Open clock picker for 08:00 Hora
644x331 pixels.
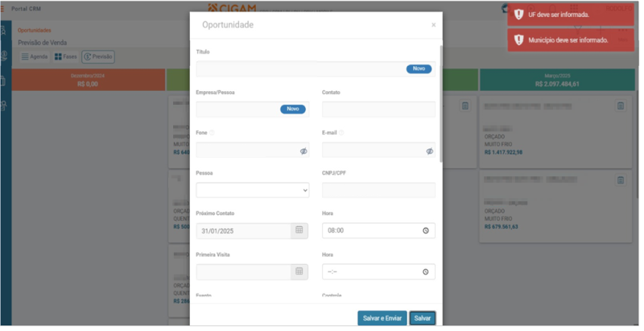(426, 231)
